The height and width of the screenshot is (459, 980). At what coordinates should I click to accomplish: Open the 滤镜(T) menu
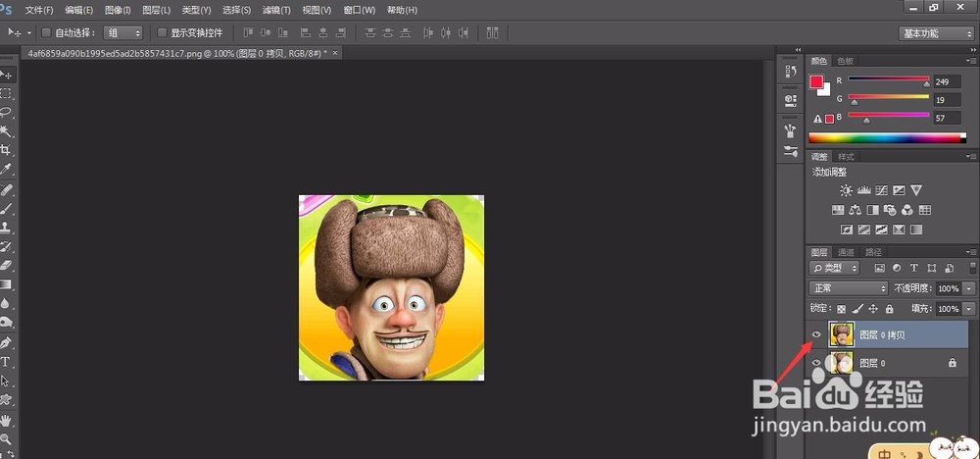click(x=276, y=10)
